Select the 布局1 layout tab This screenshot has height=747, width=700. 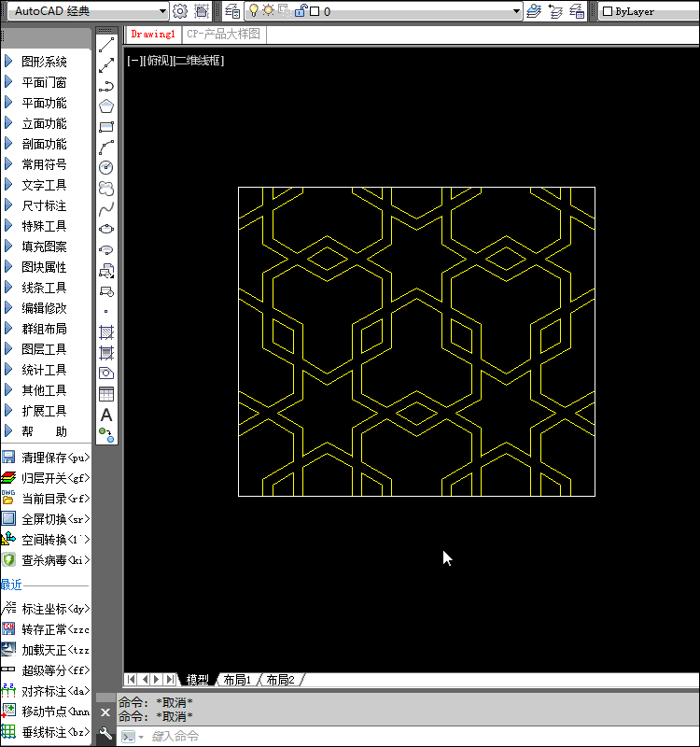pos(237,680)
